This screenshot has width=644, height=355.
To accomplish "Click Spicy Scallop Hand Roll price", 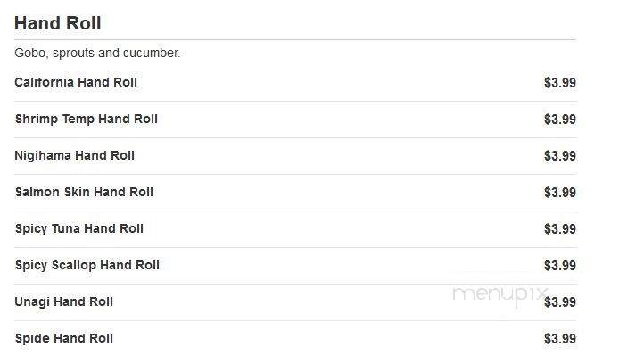I will point(560,266).
